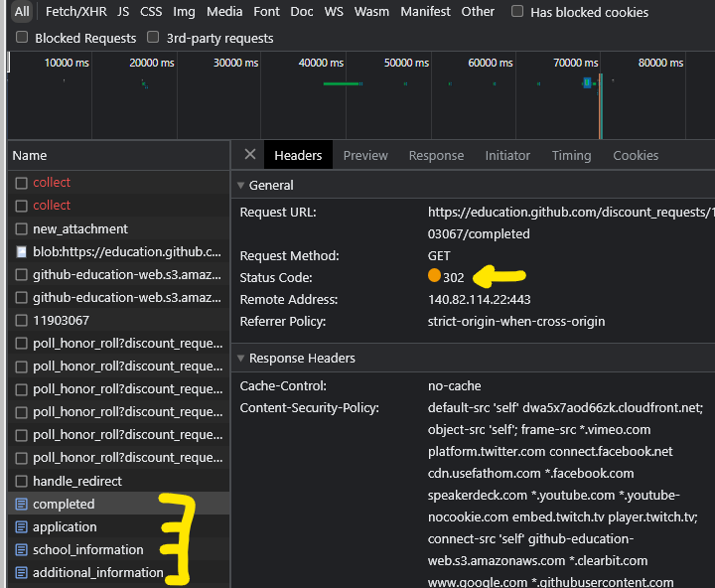Filter requests by Fetch/XHR
Viewport: 715px width, 588px height.
(x=76, y=11)
